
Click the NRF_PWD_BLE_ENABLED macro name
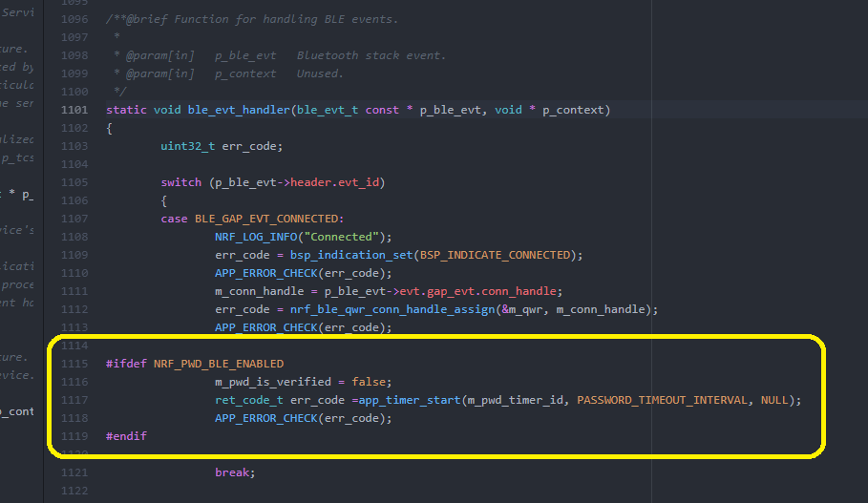pos(219,364)
